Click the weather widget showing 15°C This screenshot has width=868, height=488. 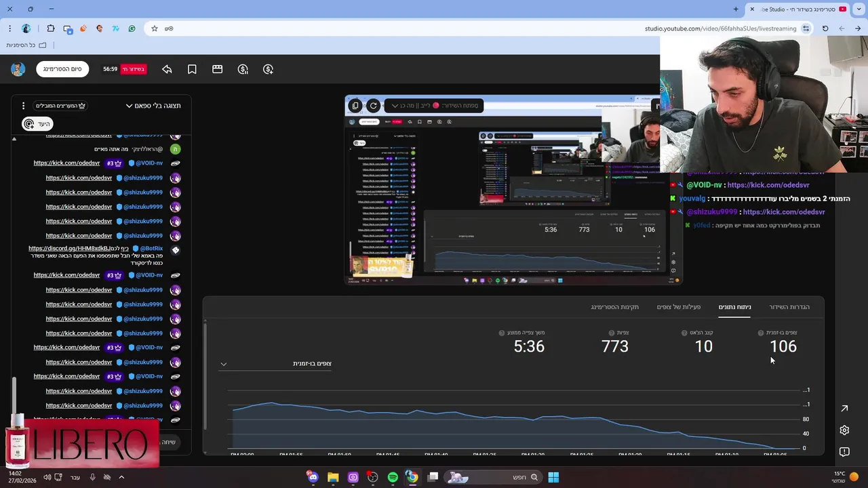(846, 477)
